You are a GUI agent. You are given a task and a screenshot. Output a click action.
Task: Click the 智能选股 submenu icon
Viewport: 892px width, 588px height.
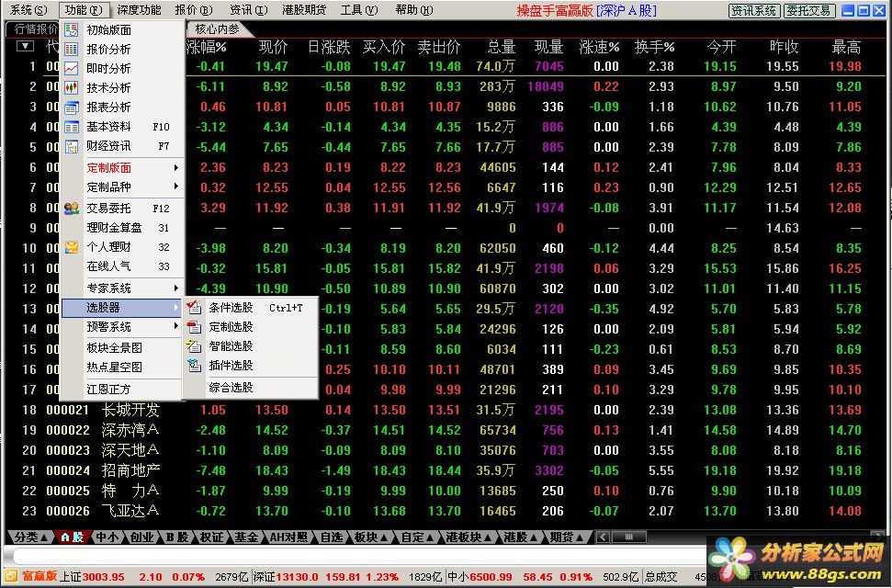click(194, 346)
